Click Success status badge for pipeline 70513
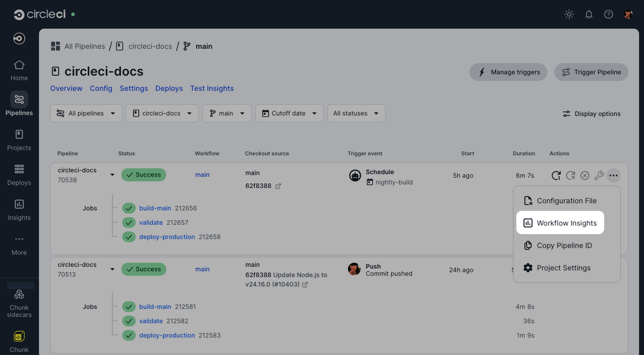644x355 pixels. click(x=144, y=269)
